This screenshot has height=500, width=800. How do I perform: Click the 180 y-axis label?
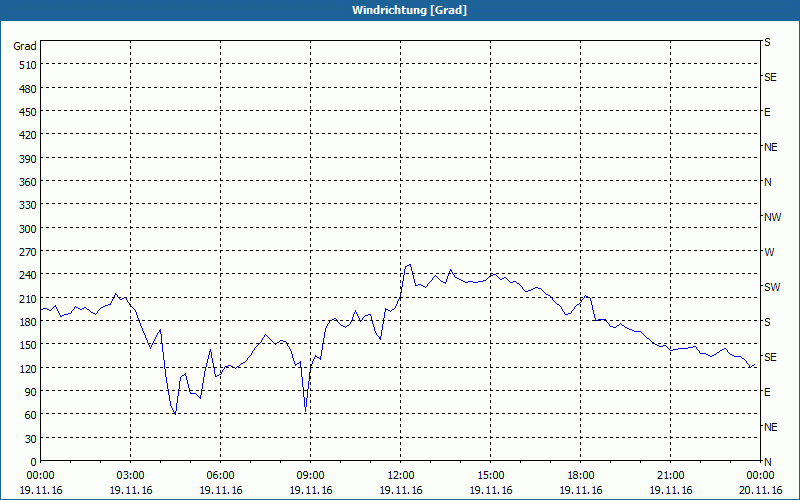[29, 322]
